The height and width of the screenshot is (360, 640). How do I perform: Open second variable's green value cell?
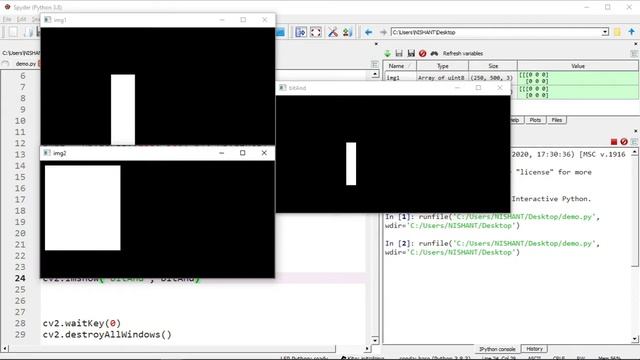click(578, 92)
